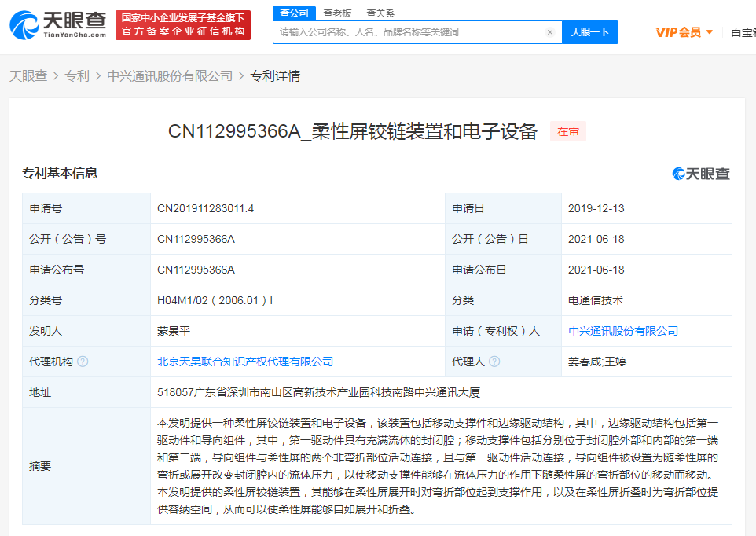Click the help icon beside 代理人
The image size is (756, 536).
tap(496, 362)
